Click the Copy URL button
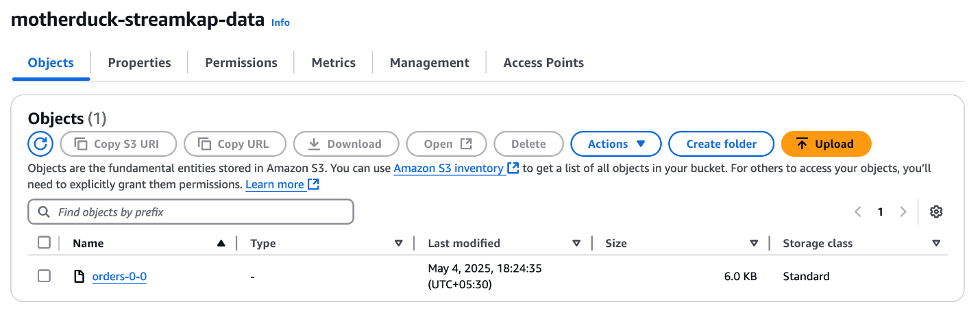The height and width of the screenshot is (315, 980). (x=235, y=144)
